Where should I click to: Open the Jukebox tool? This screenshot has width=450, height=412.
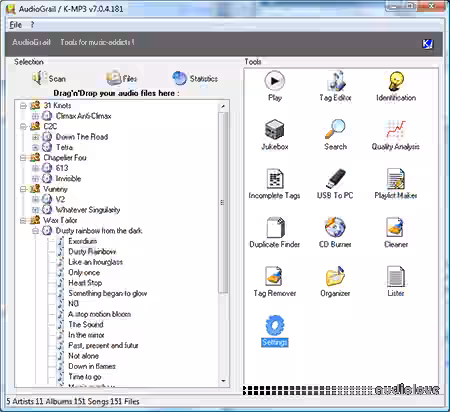click(275, 135)
